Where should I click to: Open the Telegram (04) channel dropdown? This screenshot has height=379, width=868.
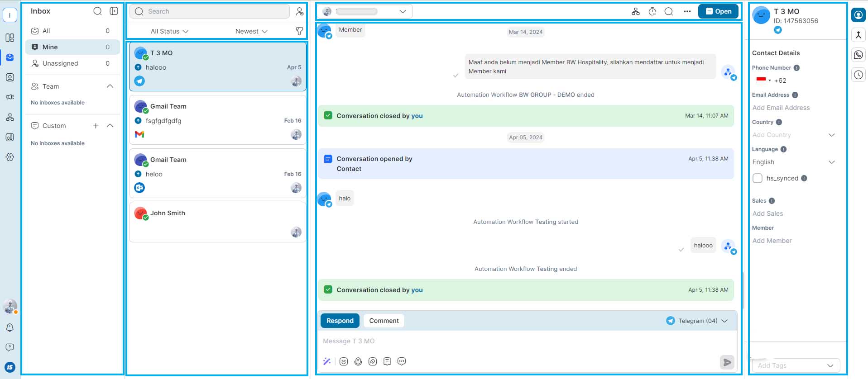click(697, 321)
